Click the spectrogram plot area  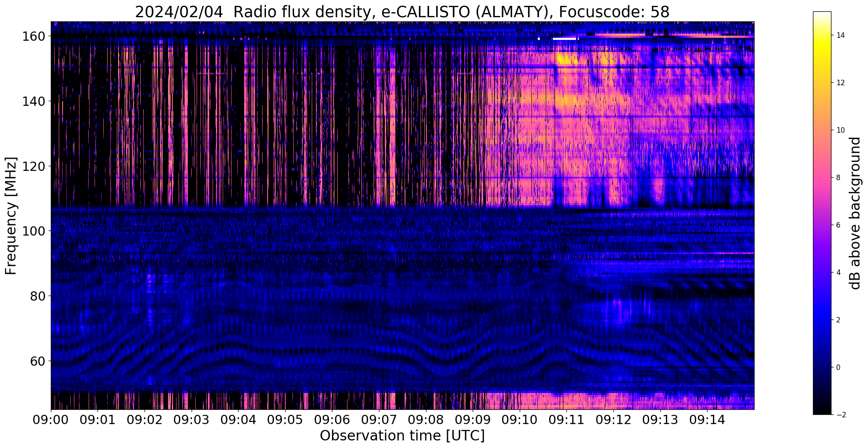[x=402, y=215]
